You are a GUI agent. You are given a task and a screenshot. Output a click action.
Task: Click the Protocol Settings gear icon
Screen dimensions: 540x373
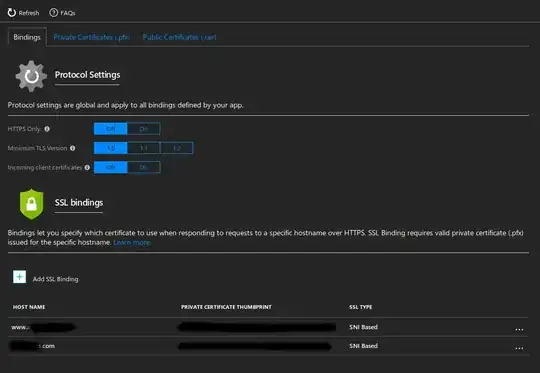pyautogui.click(x=31, y=76)
